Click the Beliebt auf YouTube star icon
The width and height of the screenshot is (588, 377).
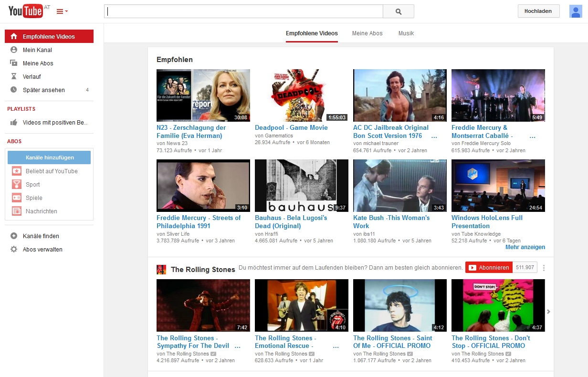coord(17,171)
